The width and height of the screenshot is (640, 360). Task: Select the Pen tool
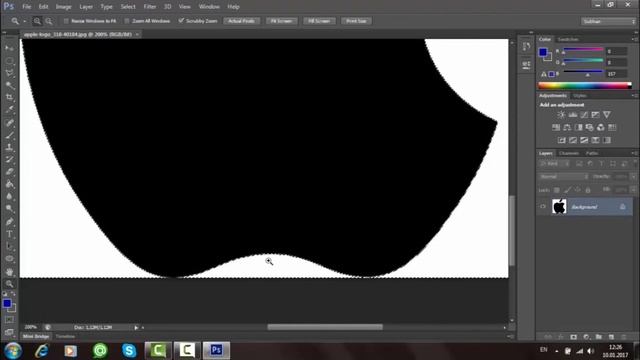[9, 222]
